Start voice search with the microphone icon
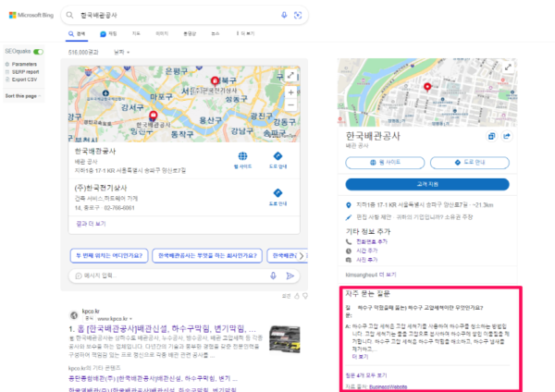Screen dimensions: 555x392 (x=284, y=15)
